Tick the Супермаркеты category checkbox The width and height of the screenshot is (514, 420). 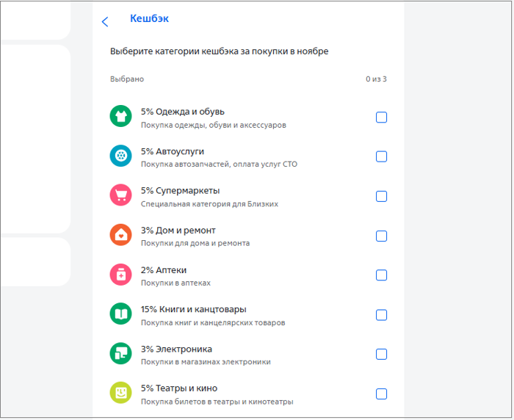point(381,196)
